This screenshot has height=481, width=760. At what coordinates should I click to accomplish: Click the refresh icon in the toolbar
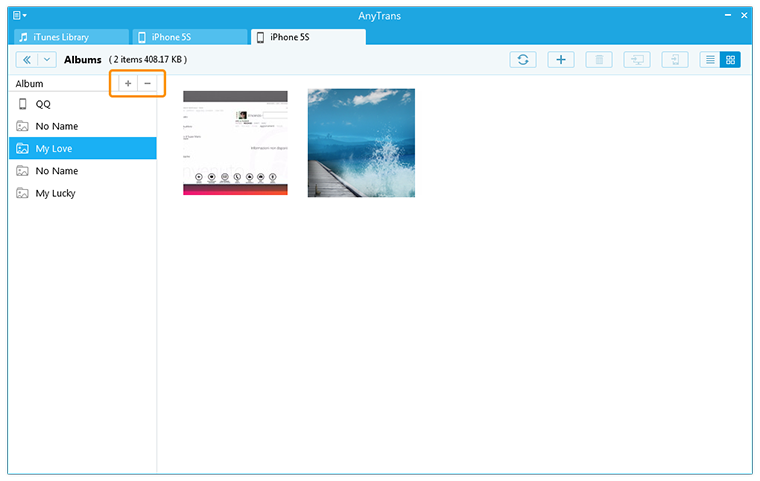(522, 60)
